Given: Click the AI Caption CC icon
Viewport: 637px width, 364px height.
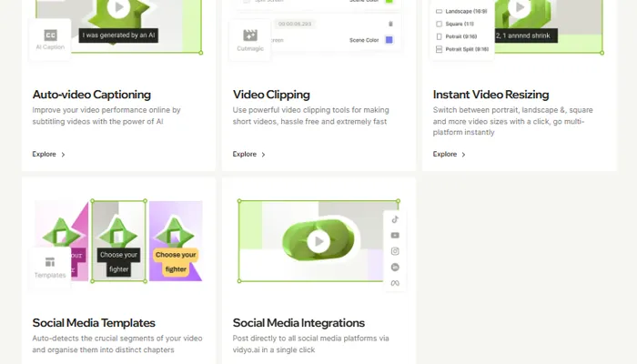Looking at the screenshot, I should tap(50, 33).
